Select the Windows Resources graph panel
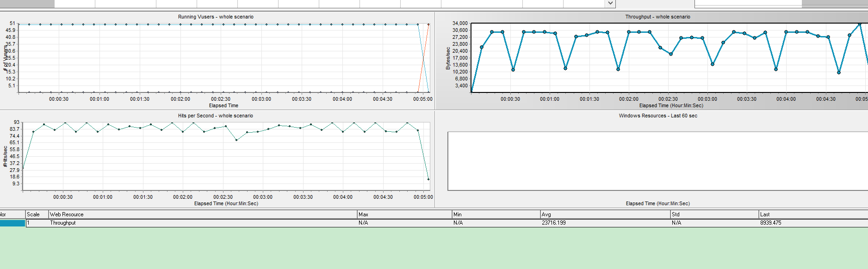This screenshot has width=868, height=269. click(652, 159)
